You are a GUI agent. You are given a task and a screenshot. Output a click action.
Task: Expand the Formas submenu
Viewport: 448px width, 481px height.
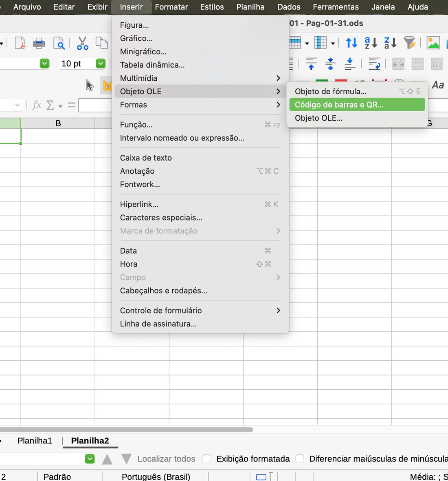[200, 105]
